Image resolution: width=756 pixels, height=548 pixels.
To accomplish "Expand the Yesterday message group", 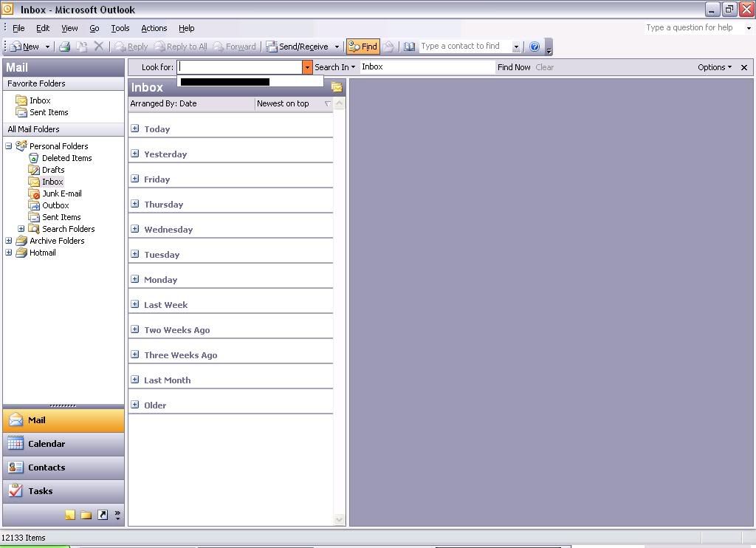I will [135, 154].
